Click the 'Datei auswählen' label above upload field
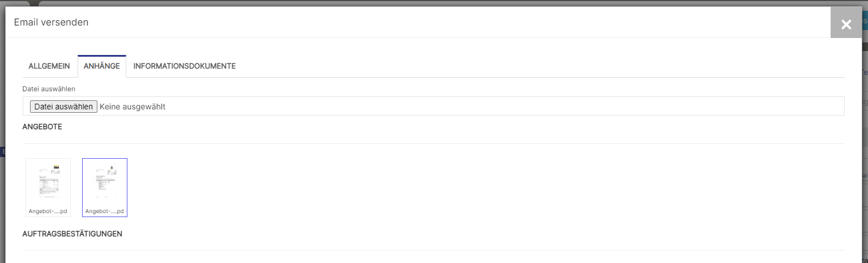This screenshot has width=868, height=263. click(x=49, y=89)
